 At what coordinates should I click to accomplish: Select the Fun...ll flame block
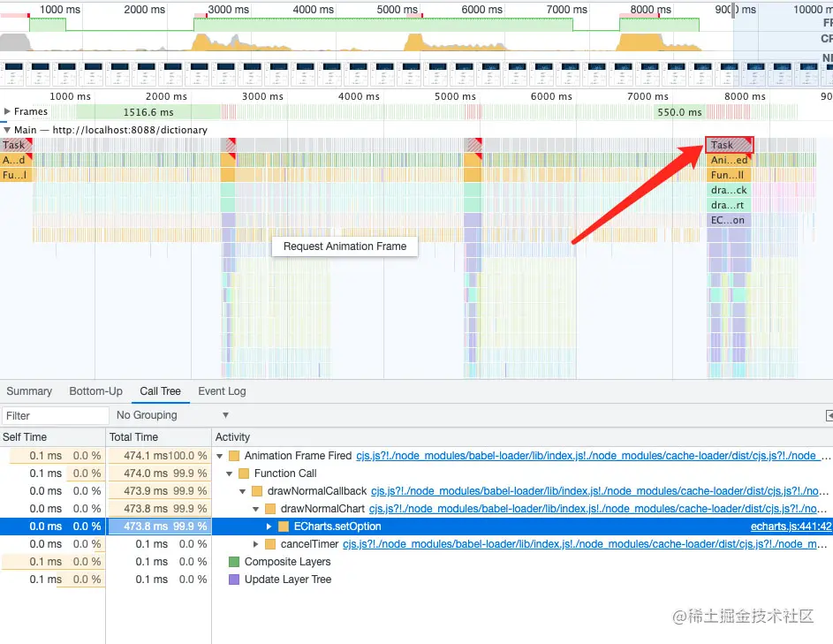coord(729,175)
